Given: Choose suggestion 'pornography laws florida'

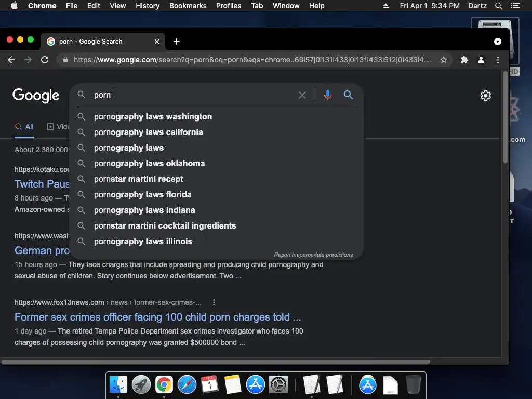Looking at the screenshot, I should 217,195.
